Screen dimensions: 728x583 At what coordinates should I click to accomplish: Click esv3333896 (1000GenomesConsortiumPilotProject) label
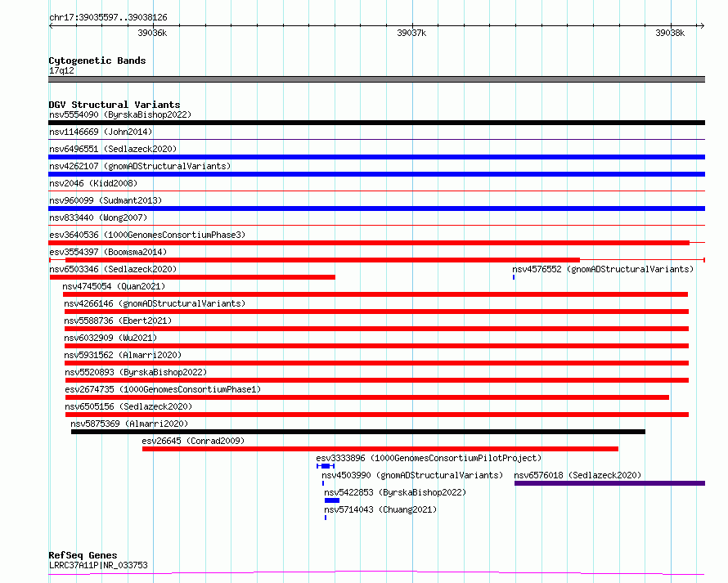tap(429, 458)
